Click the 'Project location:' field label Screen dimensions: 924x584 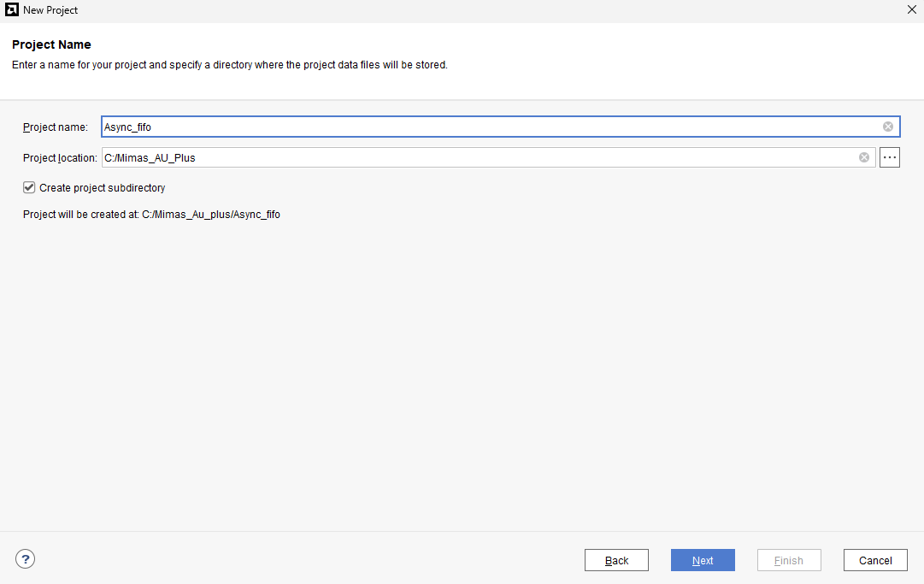tap(60, 158)
